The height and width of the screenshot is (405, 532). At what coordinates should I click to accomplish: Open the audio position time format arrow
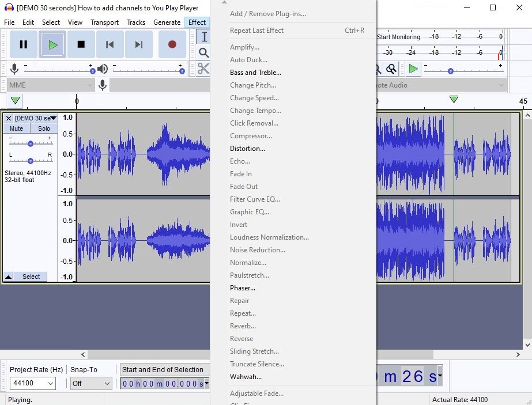tap(440, 376)
